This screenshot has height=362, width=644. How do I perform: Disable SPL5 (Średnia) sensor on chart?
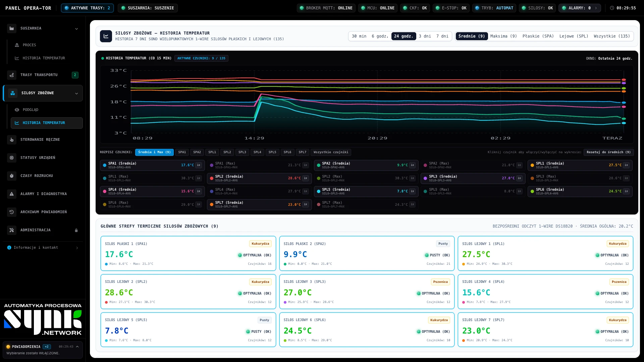click(x=366, y=191)
